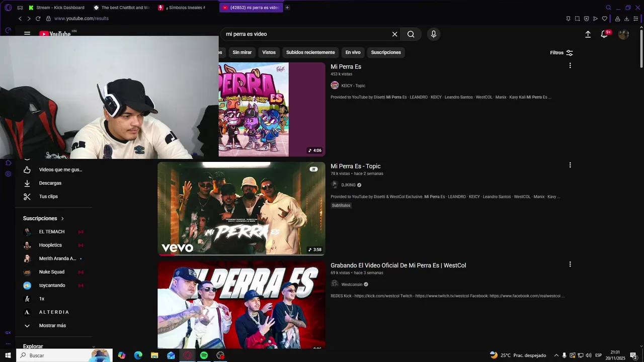Click the site lock security icon

point(48,19)
